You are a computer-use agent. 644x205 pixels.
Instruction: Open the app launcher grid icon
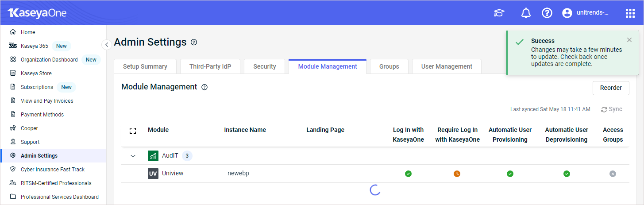[630, 13]
